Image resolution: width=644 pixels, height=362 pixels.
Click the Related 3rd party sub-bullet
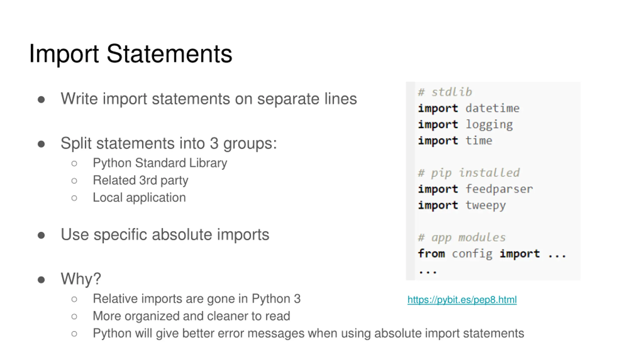pos(141,180)
